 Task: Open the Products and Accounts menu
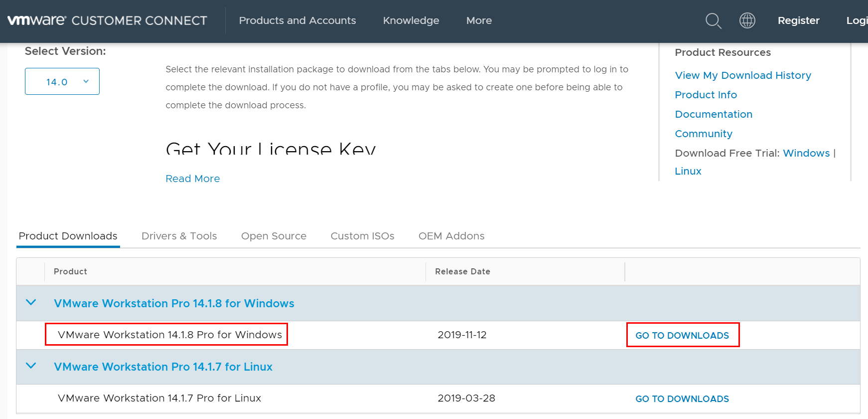297,20
